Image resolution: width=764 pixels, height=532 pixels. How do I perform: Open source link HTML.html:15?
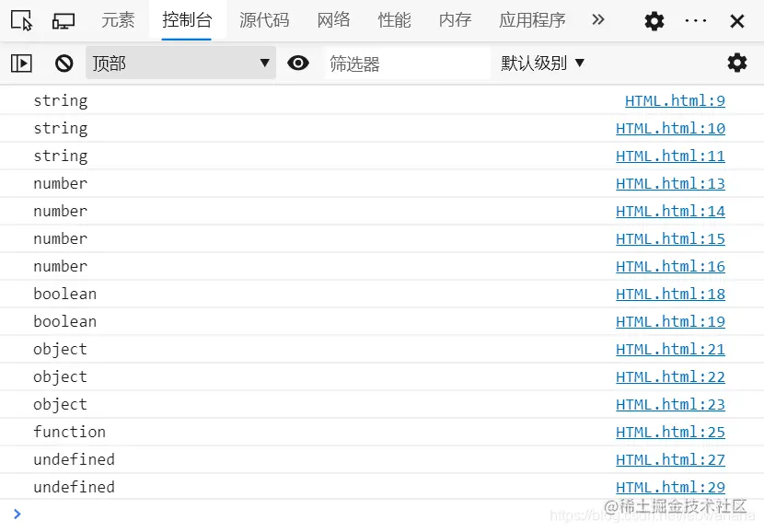[x=670, y=238]
